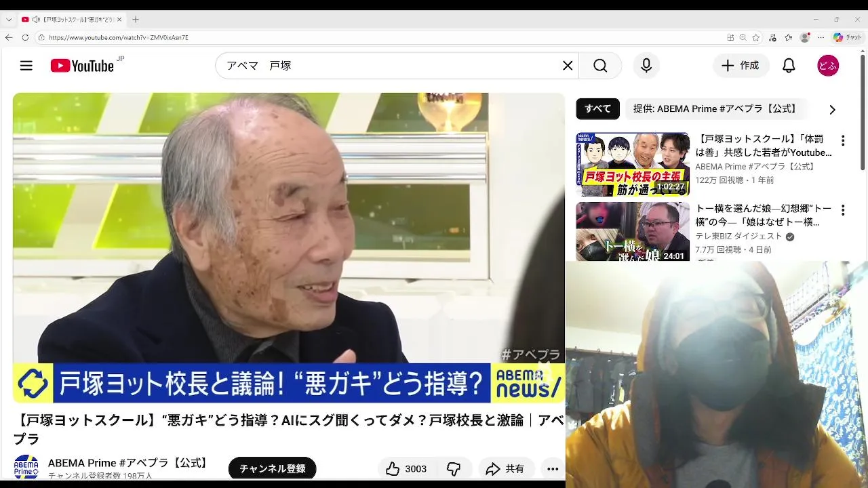Open the 戸塚ヨット校長の主張 video thumbnail

(633, 164)
